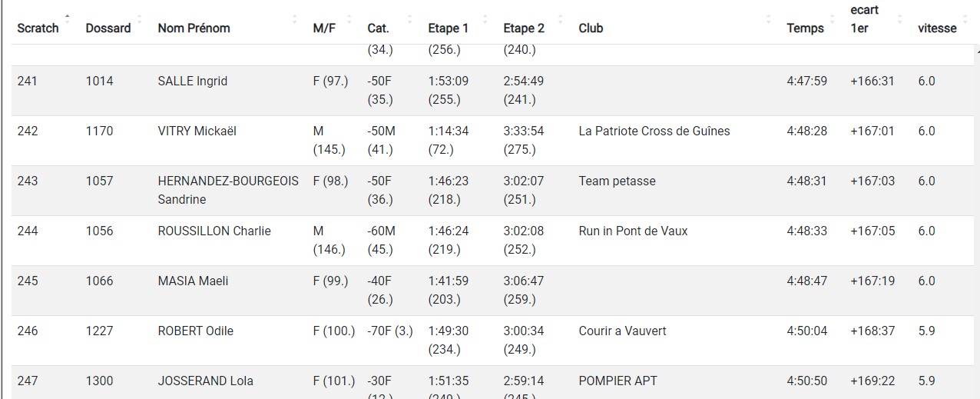Click the sort arrows beside Scratch header

[x=68, y=18]
